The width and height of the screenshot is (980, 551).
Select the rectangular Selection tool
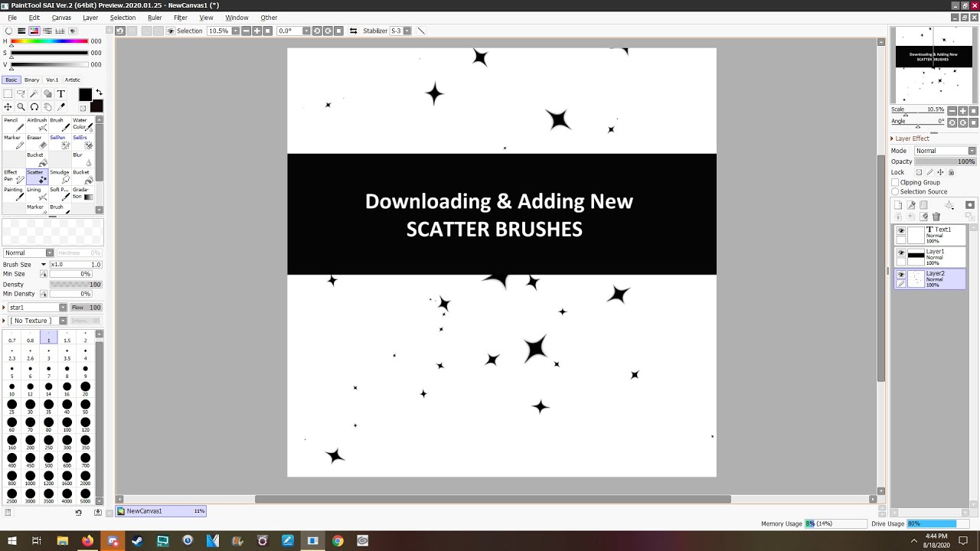click(8, 94)
